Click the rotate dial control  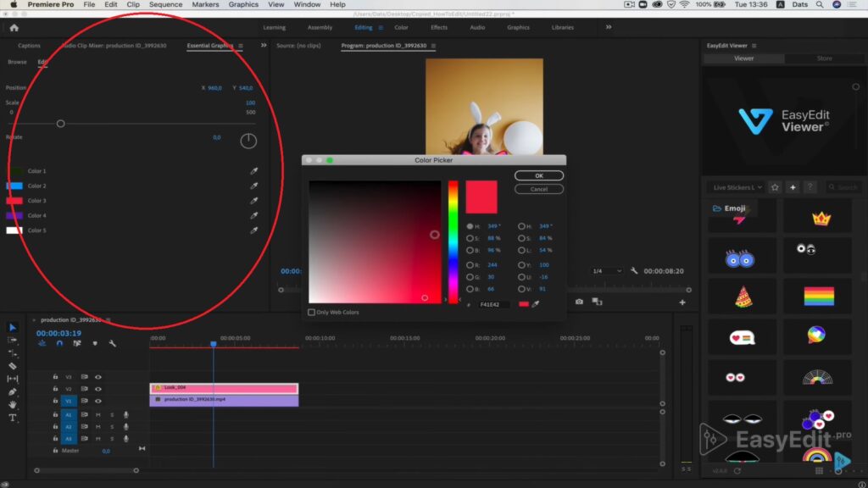click(248, 141)
